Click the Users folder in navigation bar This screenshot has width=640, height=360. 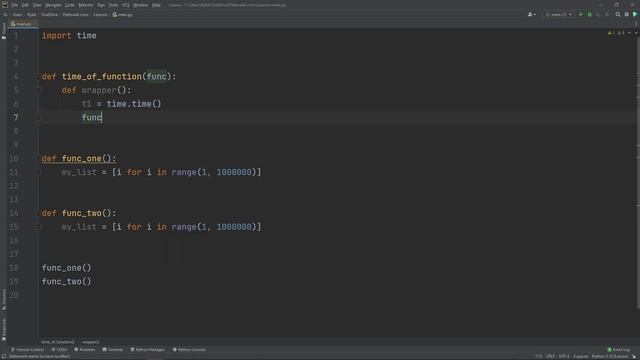[17, 14]
